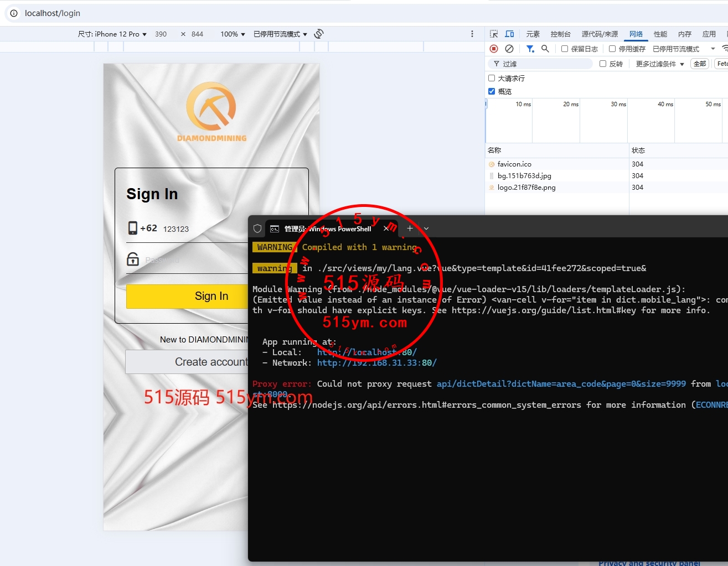Enable the 保留日志 checkbox
Image resolution: width=728 pixels, height=566 pixels.
565,49
